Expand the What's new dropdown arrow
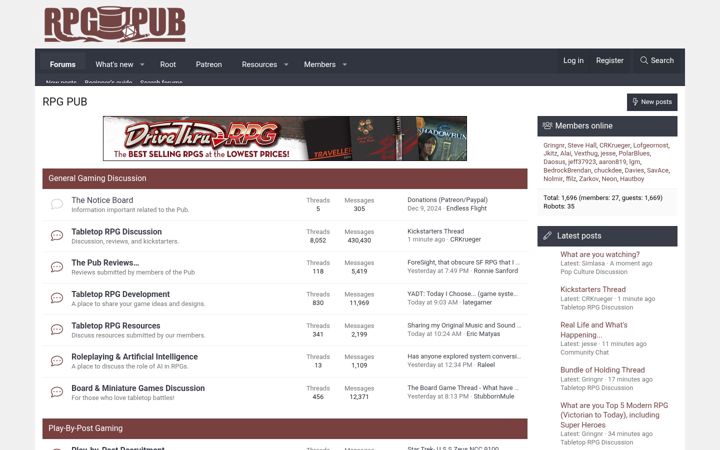720x450 pixels. point(142,65)
